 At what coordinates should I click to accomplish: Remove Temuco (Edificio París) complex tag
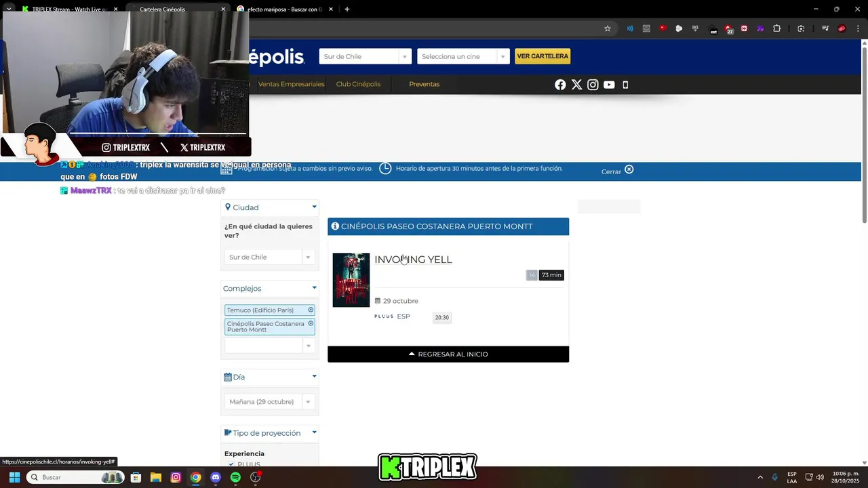tap(311, 310)
